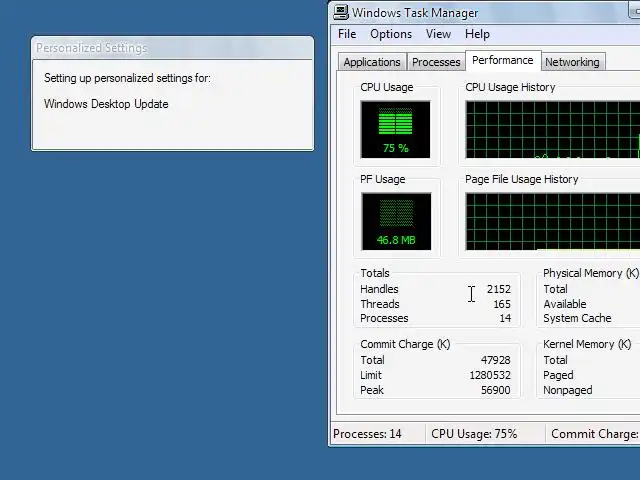This screenshot has width=640, height=480.
Task: Click the Commit Charge Limit value 1280532
Action: tap(490, 375)
